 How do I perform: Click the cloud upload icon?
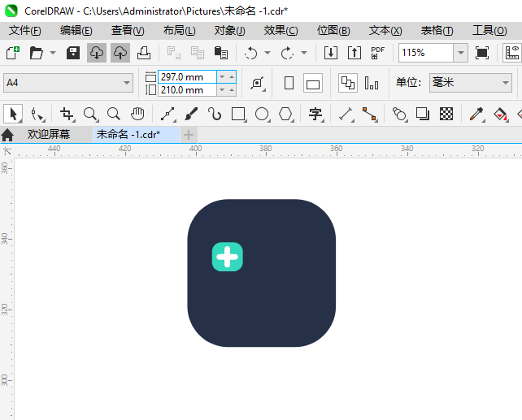coord(120,53)
